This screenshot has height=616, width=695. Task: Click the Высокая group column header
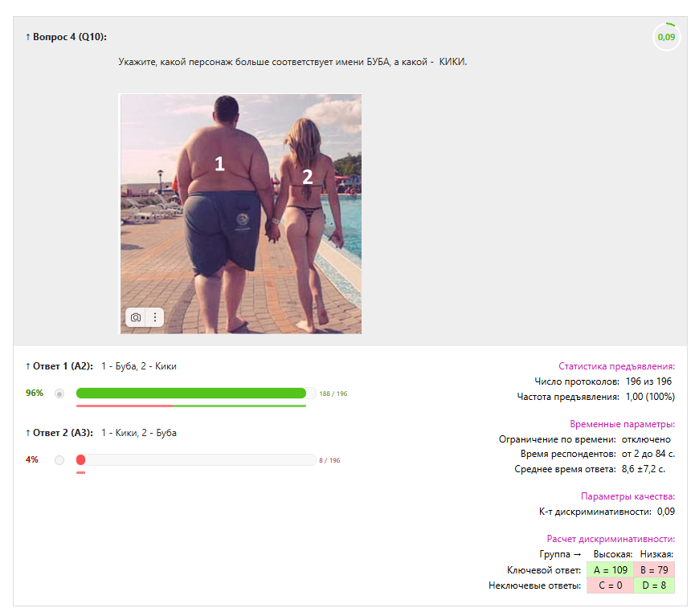point(613,554)
